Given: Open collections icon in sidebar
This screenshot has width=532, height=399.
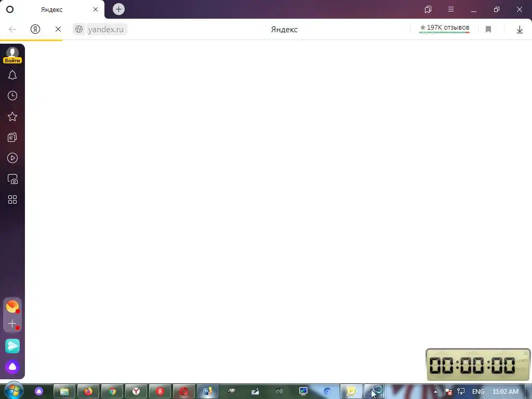Looking at the screenshot, I should click(x=12, y=137).
